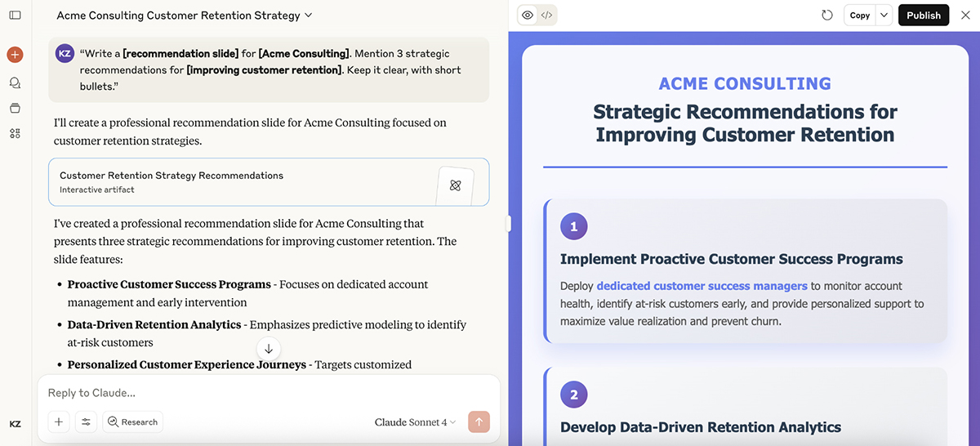Open Claude Sonnet 4 model selector

click(415, 422)
